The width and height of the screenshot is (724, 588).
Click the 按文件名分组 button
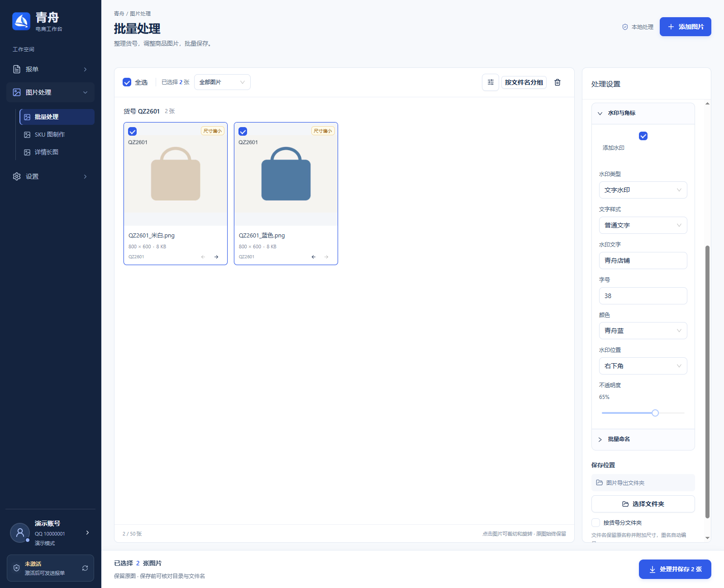click(524, 82)
